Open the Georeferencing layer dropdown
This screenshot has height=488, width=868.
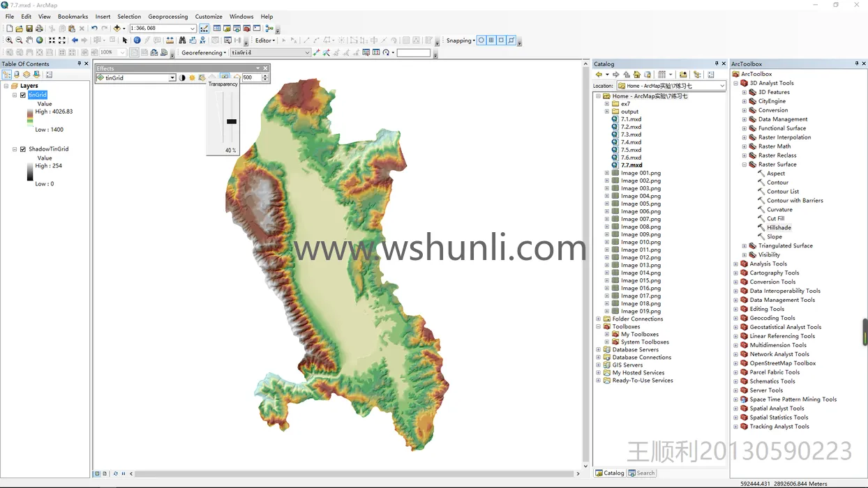[307, 52]
